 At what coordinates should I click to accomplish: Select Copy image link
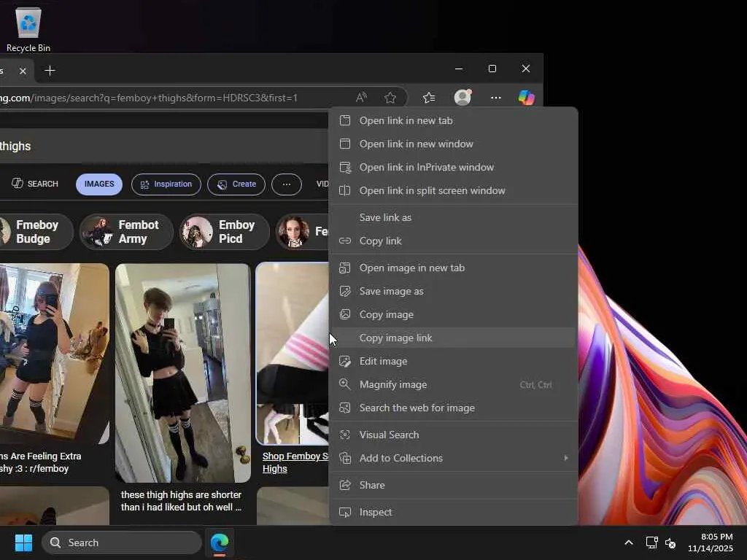tap(453, 338)
